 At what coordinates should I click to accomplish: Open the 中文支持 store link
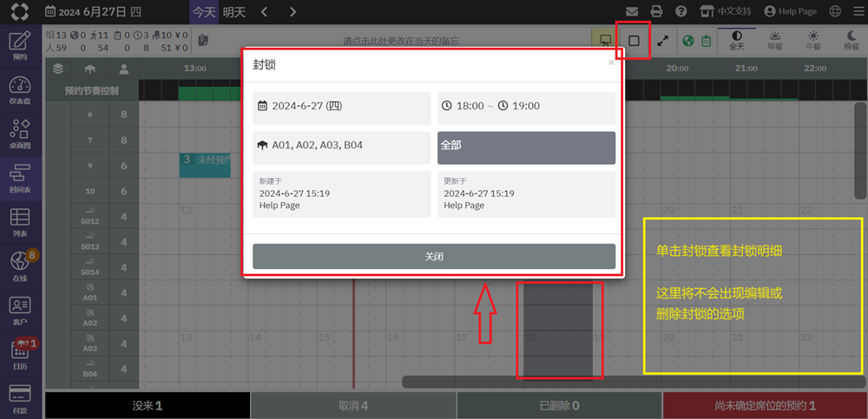coord(726,11)
